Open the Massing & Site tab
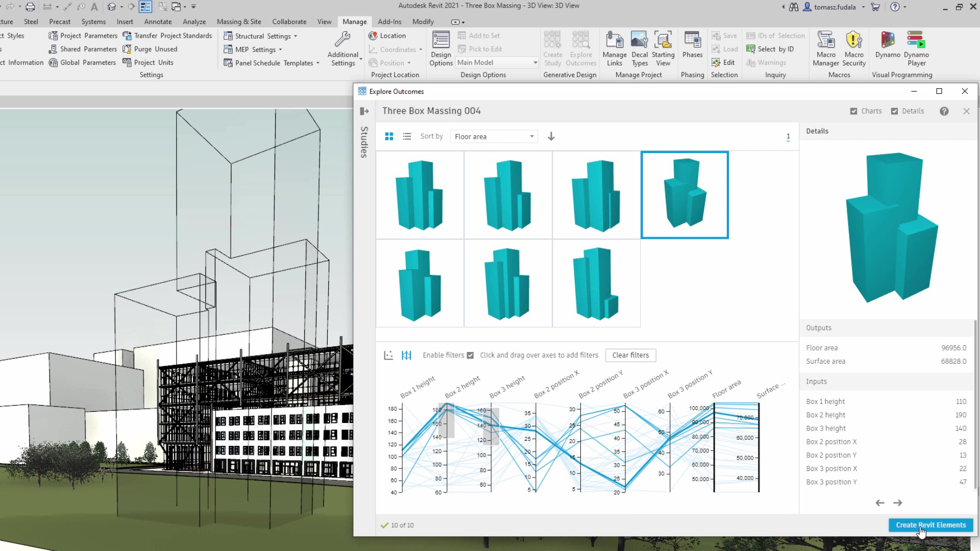 239,21
